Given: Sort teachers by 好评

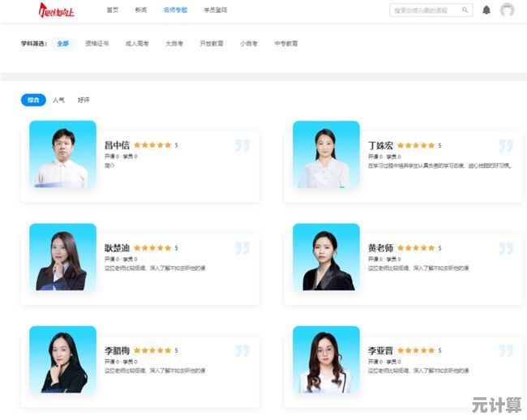Looking at the screenshot, I should [84, 100].
